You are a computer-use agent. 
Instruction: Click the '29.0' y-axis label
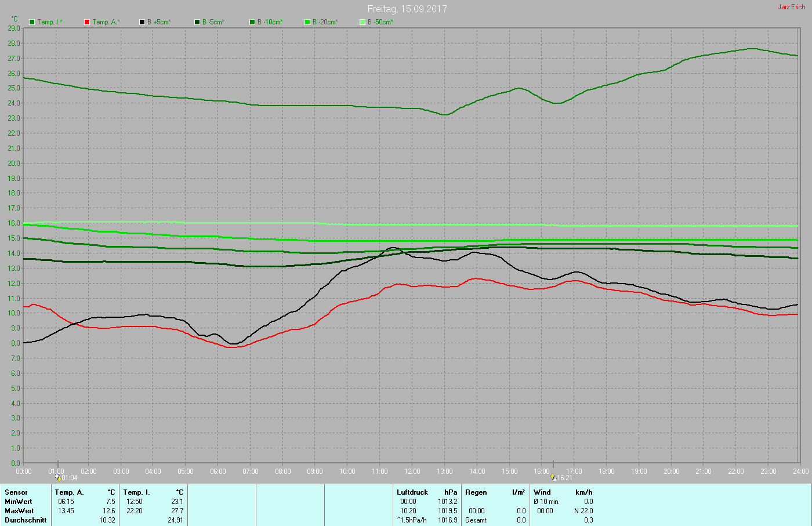[x=14, y=28]
